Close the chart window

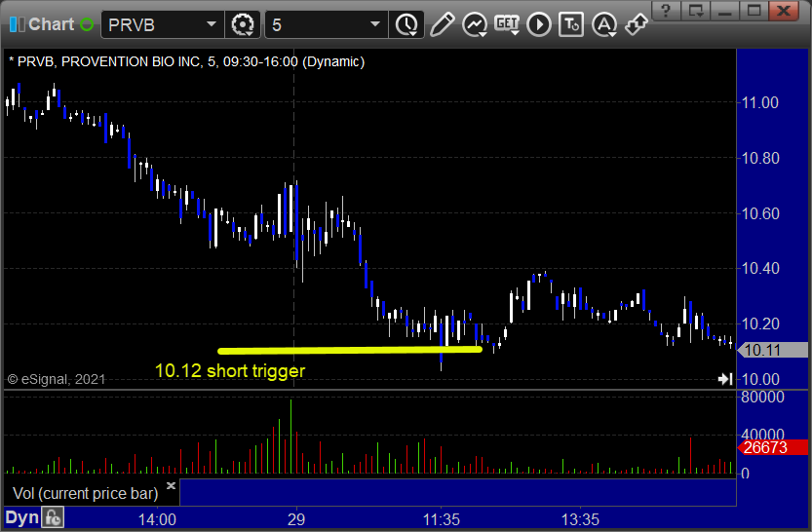click(x=785, y=10)
